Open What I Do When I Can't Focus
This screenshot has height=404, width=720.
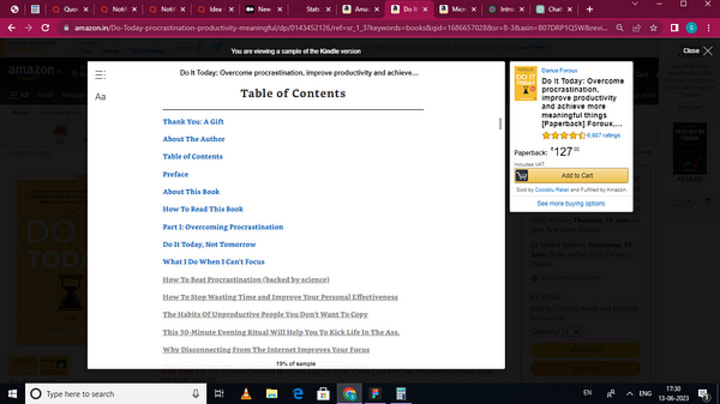214,262
